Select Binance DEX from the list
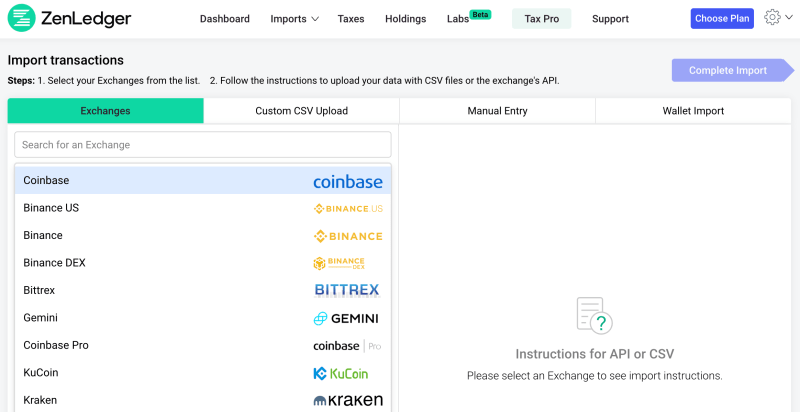 tap(203, 263)
